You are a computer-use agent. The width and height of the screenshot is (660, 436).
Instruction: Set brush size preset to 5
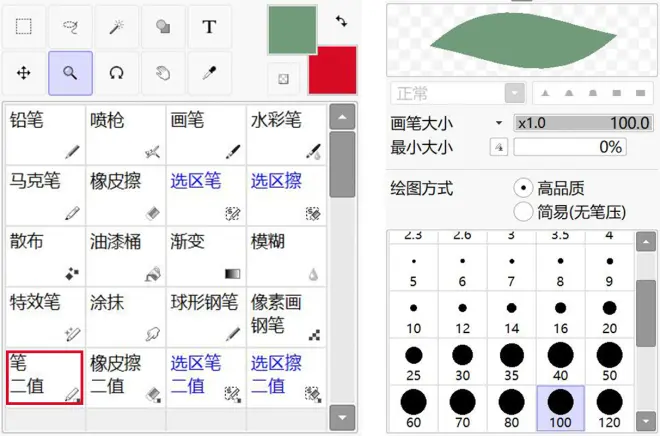pos(413,268)
